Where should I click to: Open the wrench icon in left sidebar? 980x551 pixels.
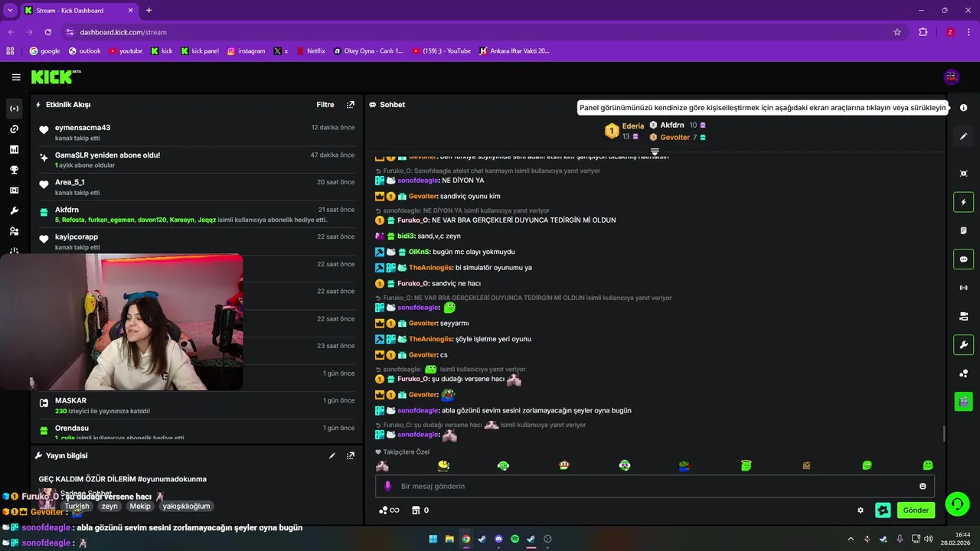point(14,211)
